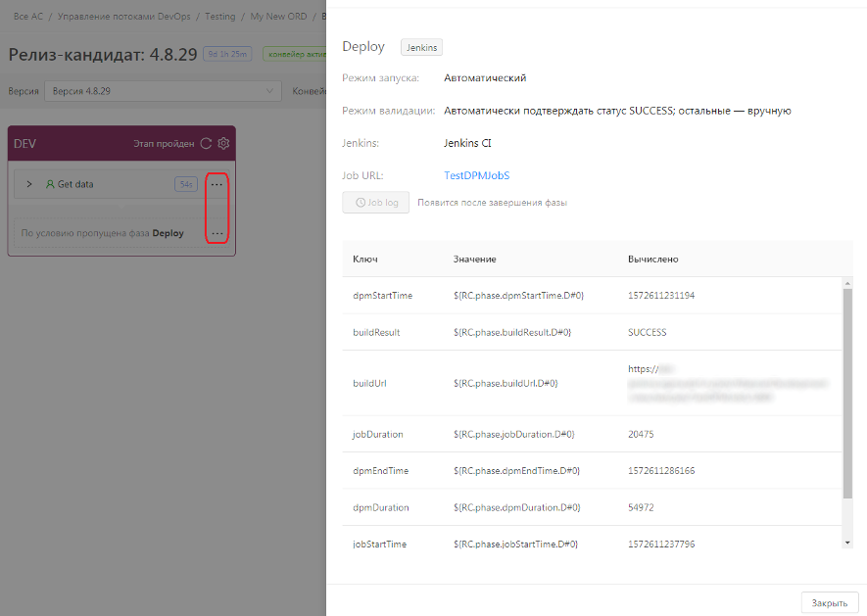Open the Версия 4.8.29 dropdown
The image size is (867, 616).
pos(164,91)
